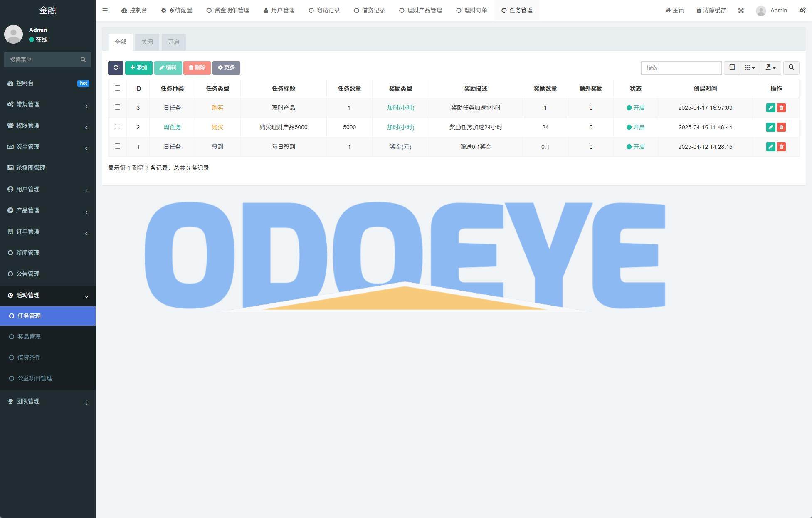Click the 开启 status toggle for ID 3
812x518 pixels.
[x=635, y=108]
